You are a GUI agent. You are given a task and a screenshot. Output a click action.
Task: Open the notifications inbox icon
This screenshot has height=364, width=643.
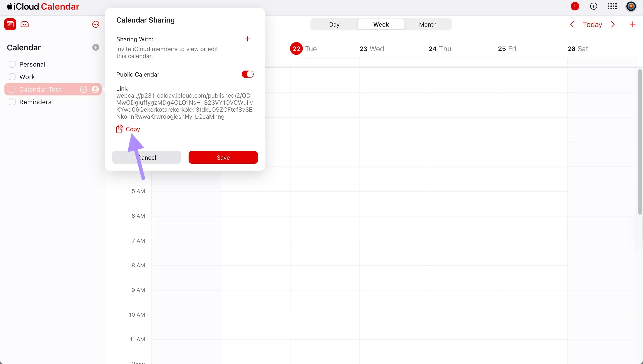click(25, 24)
